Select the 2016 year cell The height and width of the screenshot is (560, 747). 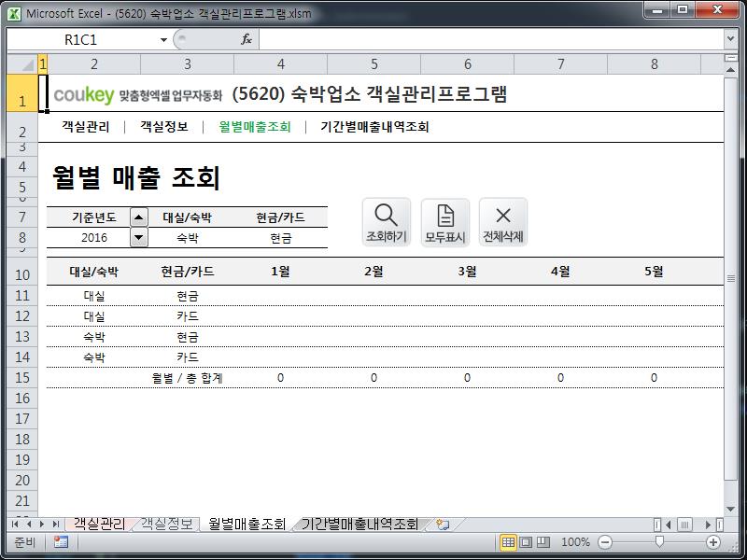pos(94,238)
